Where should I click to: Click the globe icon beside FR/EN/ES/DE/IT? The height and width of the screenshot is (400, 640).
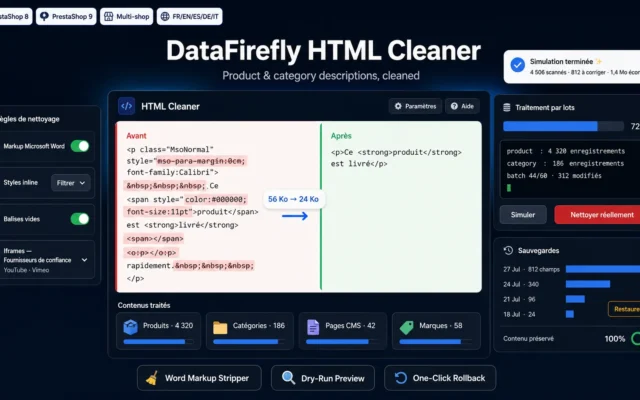tap(165, 16)
